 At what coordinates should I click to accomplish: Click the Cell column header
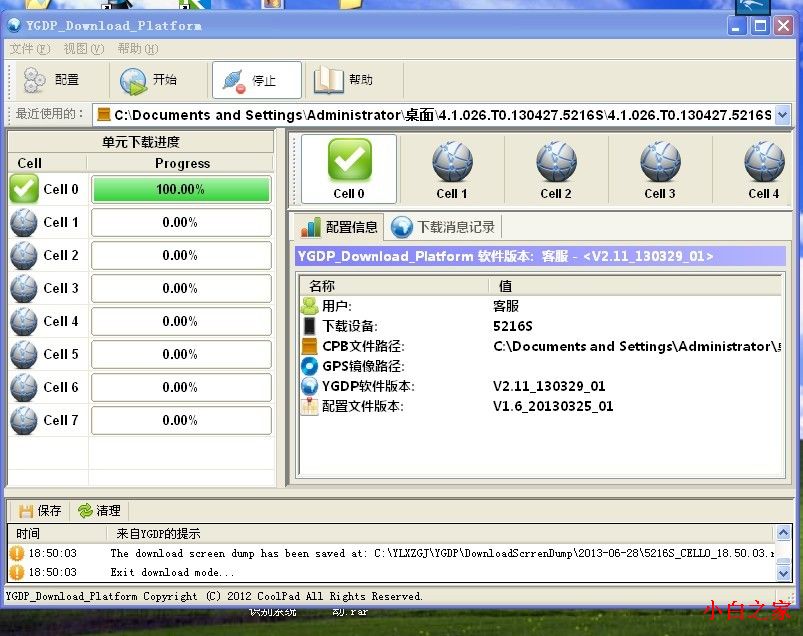pyautogui.click(x=47, y=163)
